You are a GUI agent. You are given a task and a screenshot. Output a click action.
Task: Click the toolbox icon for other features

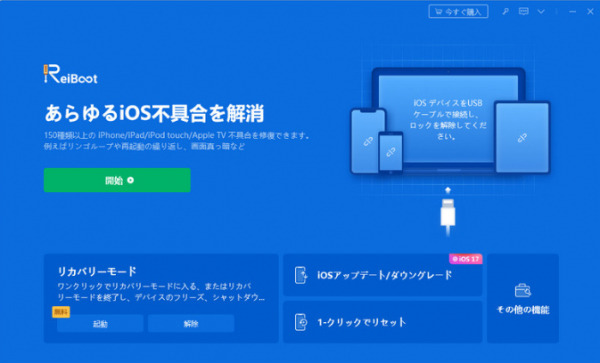click(523, 291)
